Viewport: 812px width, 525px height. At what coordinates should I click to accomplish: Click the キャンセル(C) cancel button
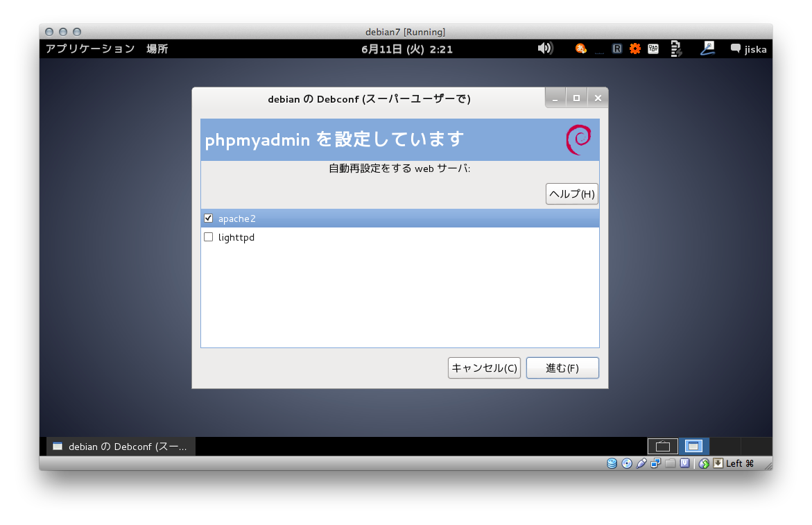click(x=484, y=368)
